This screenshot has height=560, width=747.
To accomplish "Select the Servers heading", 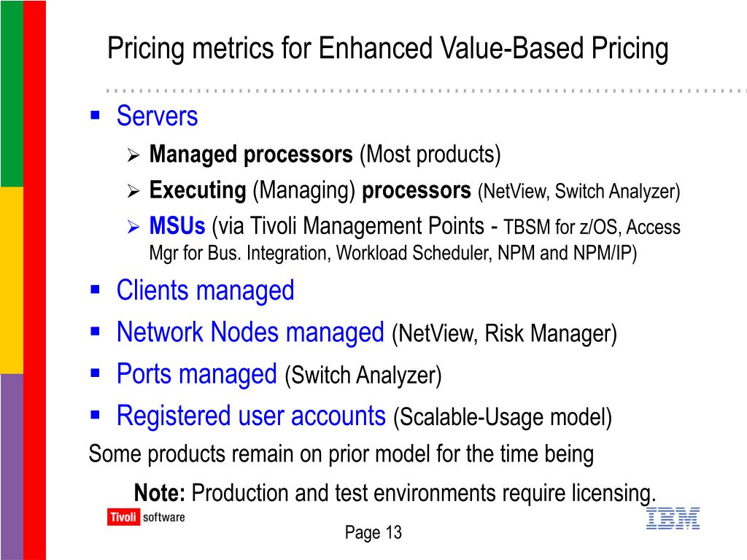I will pyautogui.click(x=158, y=116).
